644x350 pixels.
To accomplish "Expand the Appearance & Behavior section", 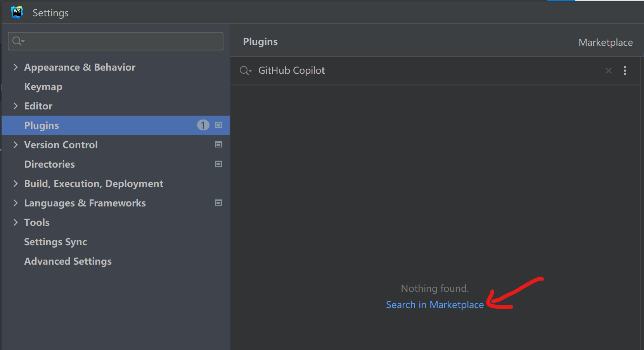I will tap(16, 67).
